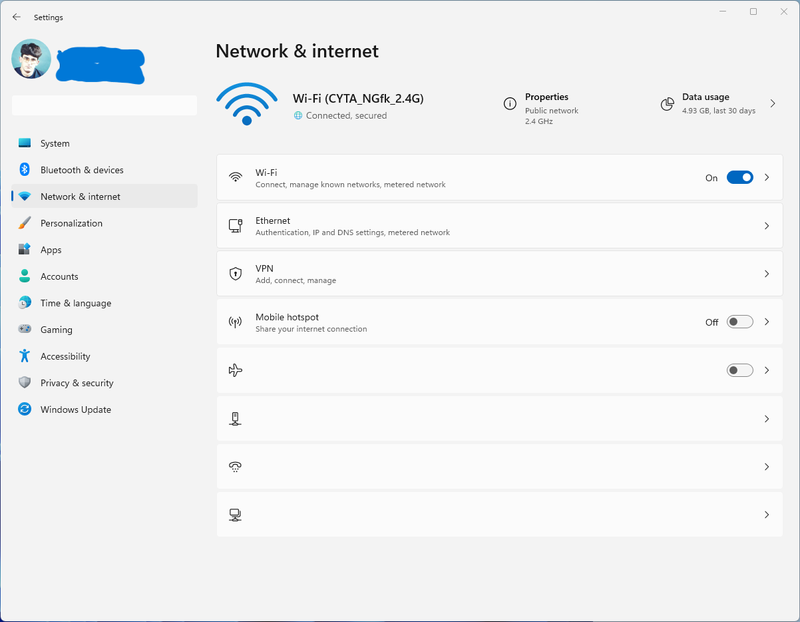Open Properties of connected network

(547, 97)
